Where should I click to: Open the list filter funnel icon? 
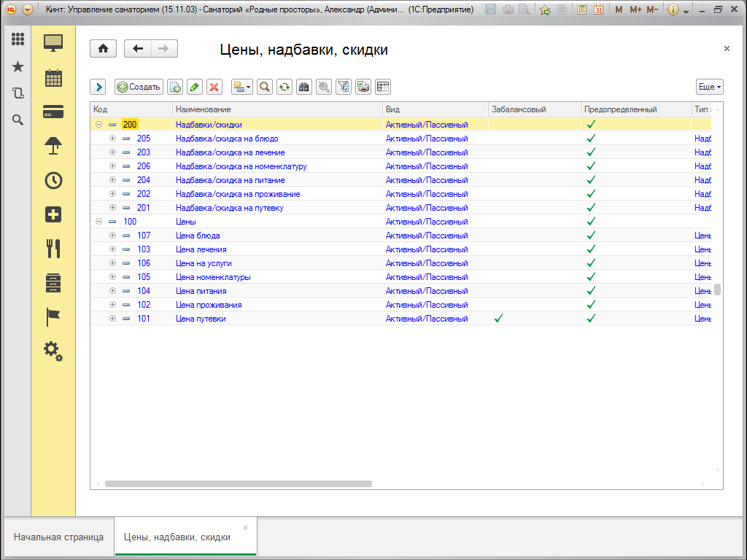point(344,87)
